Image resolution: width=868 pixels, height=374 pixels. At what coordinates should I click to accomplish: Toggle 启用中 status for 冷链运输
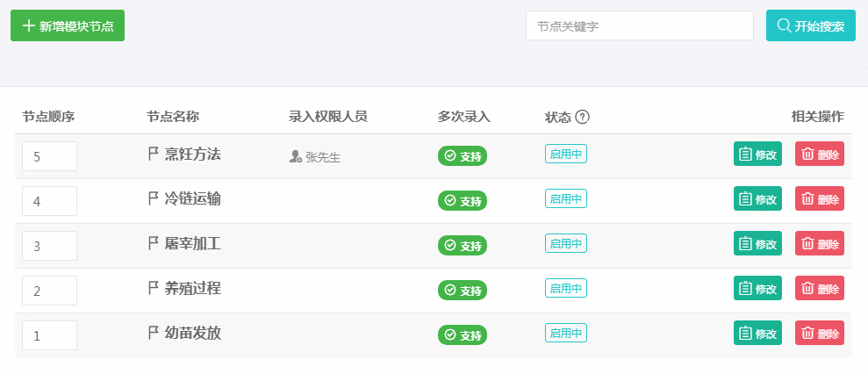tap(566, 198)
